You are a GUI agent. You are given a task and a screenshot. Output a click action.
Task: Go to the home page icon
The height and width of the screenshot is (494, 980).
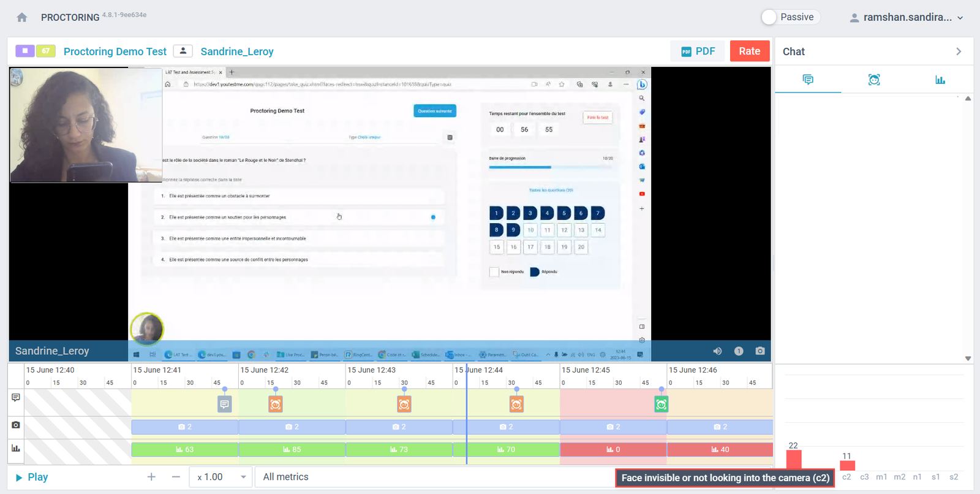coord(22,17)
